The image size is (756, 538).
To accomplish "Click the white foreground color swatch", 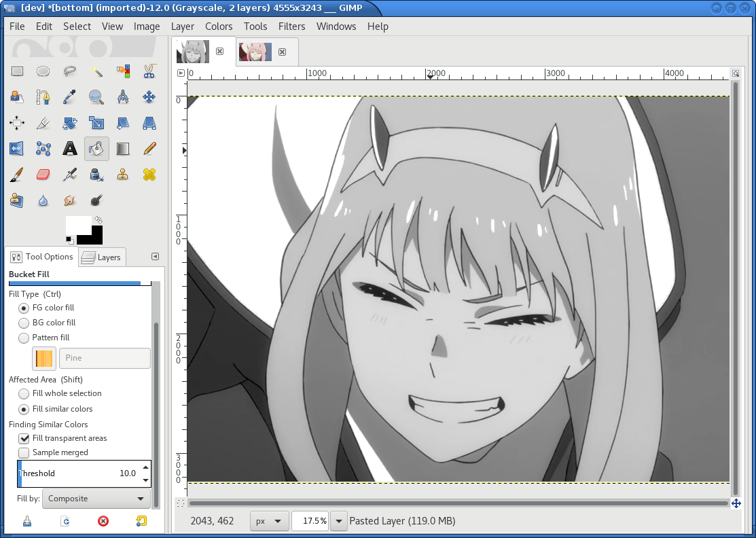I will (x=76, y=226).
